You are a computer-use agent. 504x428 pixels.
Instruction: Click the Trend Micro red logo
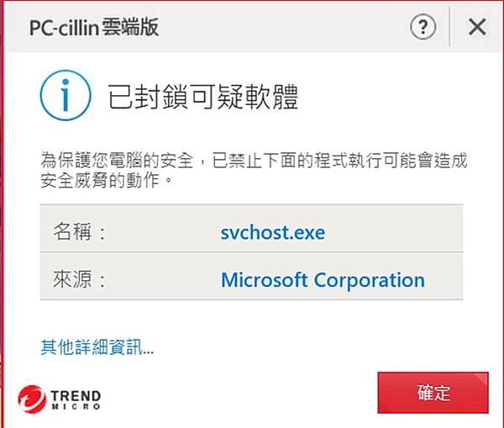(x=32, y=399)
